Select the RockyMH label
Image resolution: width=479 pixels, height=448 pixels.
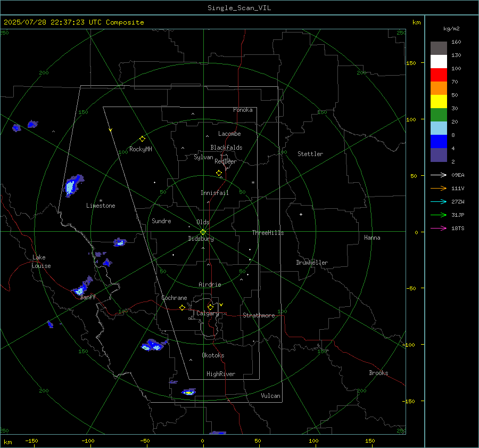[141, 149]
